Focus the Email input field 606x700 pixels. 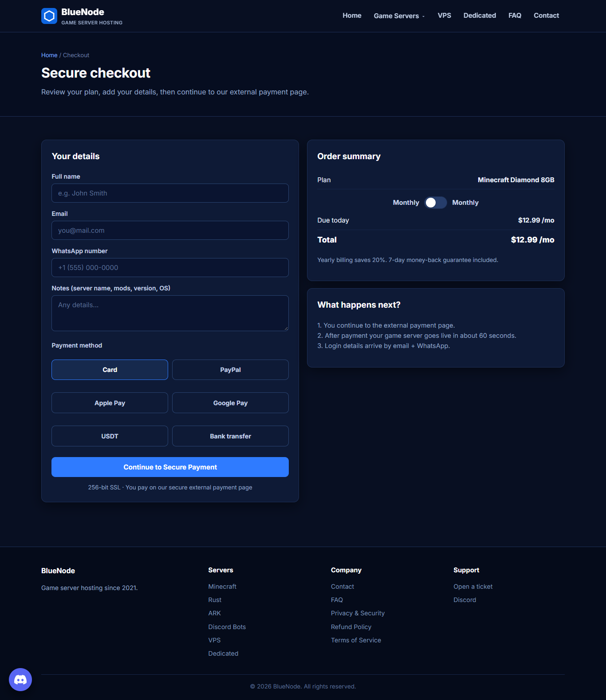pos(170,231)
